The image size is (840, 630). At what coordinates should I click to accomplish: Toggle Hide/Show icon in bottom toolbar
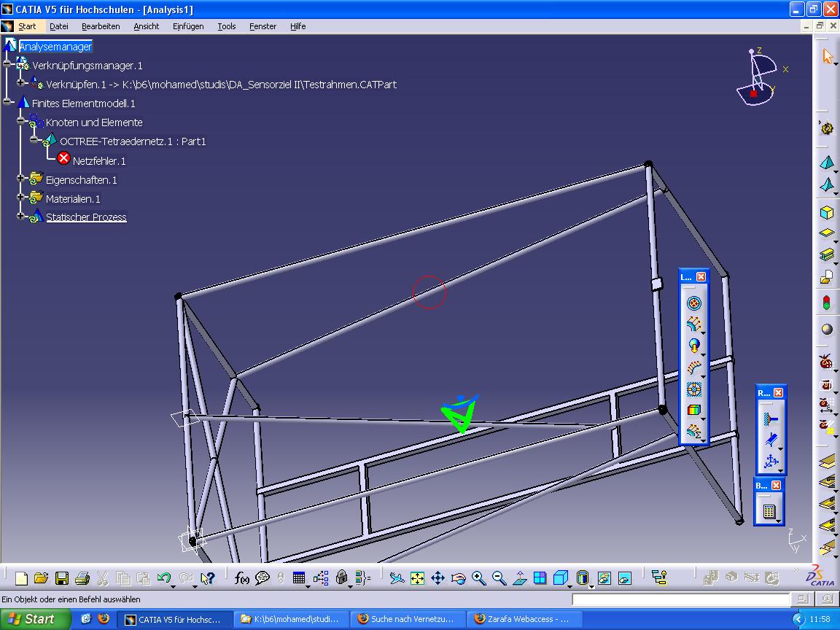click(604, 578)
